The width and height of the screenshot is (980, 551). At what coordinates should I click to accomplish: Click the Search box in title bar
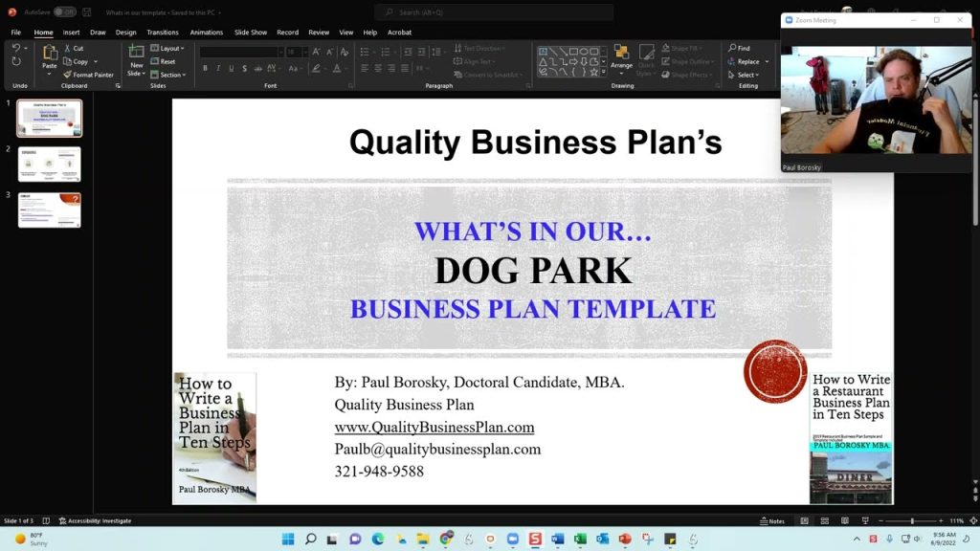[494, 11]
